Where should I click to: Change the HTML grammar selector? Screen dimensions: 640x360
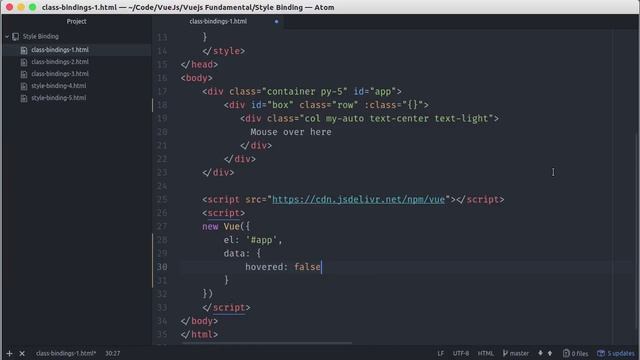[x=485, y=353]
